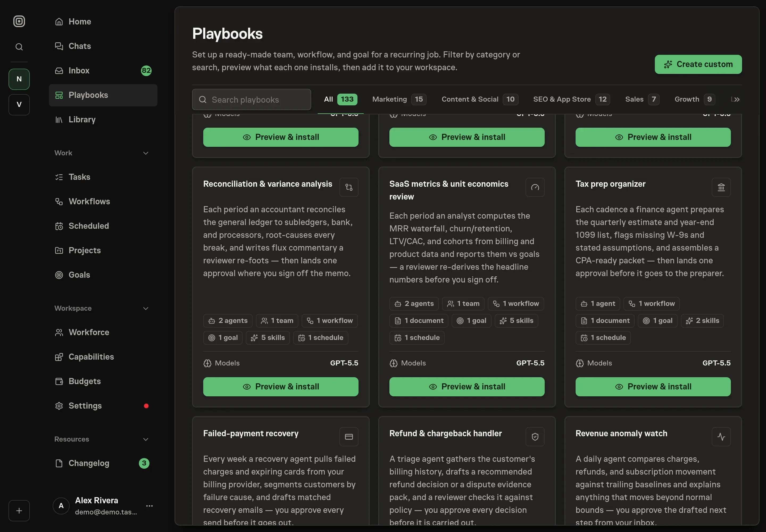This screenshot has width=766, height=532.
Task: Click Create custom button
Action: [698, 64]
